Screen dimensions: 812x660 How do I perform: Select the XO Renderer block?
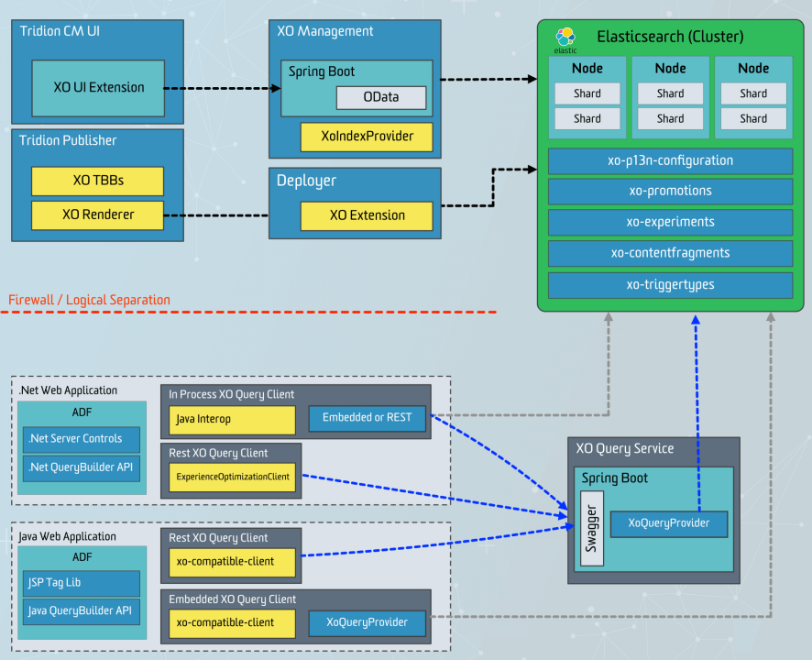[97, 215]
